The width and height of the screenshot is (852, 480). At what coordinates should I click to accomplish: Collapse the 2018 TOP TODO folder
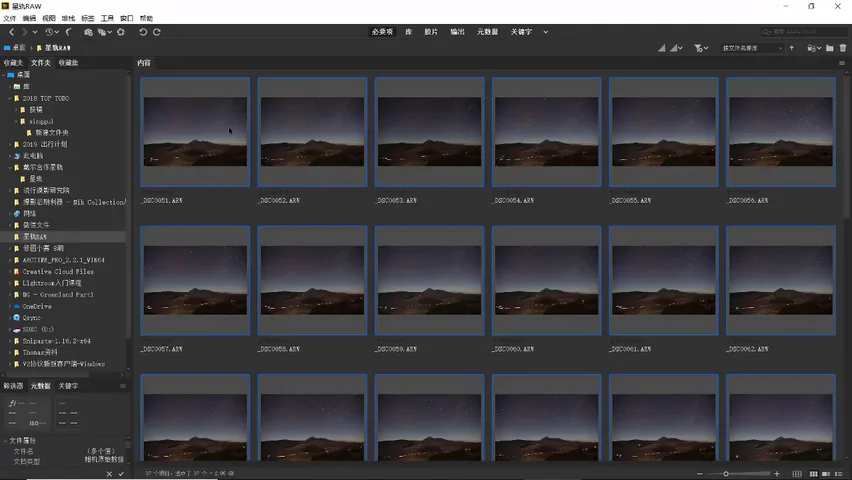(10, 98)
